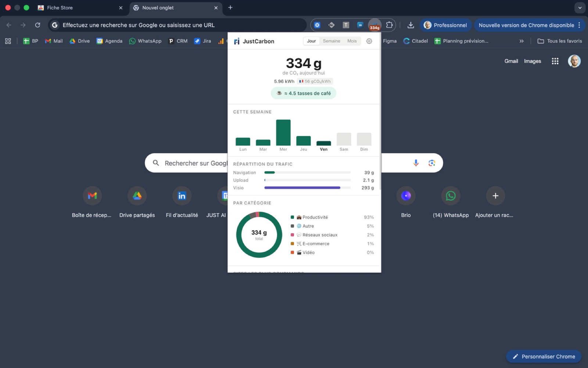
Task: Close the Nouvel onglet tab
Action: tap(216, 8)
